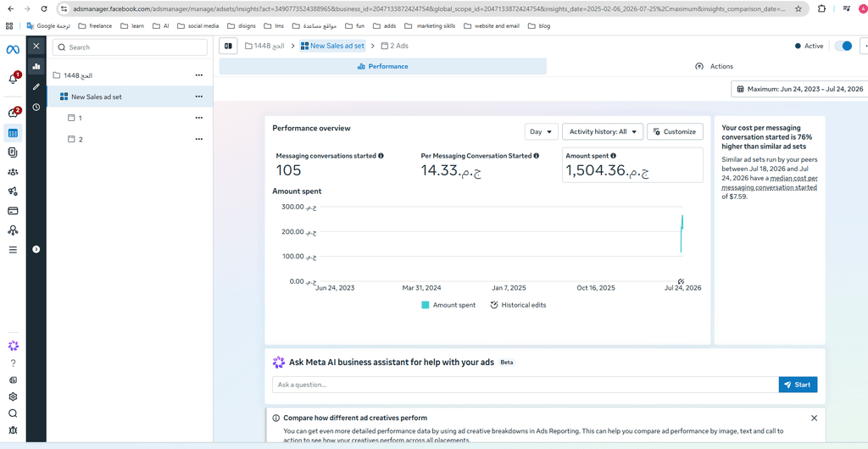Open more options for ad 2
Screen dimensions: 868x449
[198, 139]
